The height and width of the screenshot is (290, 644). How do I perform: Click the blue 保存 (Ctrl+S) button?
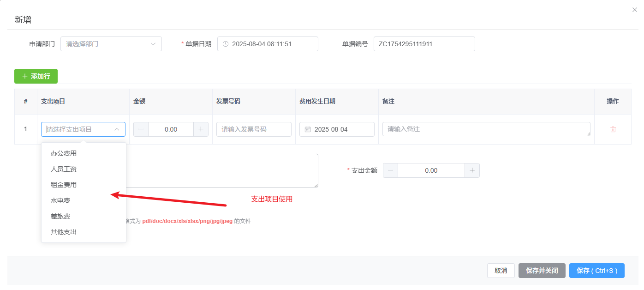596,271
